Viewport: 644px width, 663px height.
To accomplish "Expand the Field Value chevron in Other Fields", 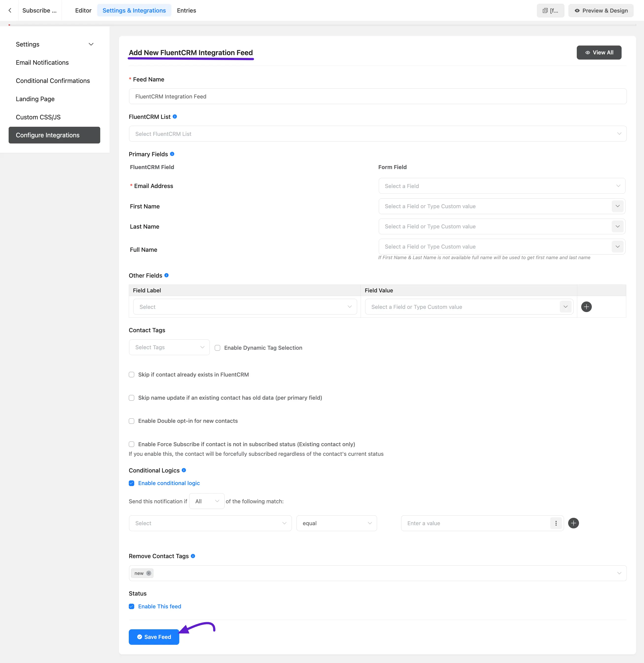I will (565, 307).
